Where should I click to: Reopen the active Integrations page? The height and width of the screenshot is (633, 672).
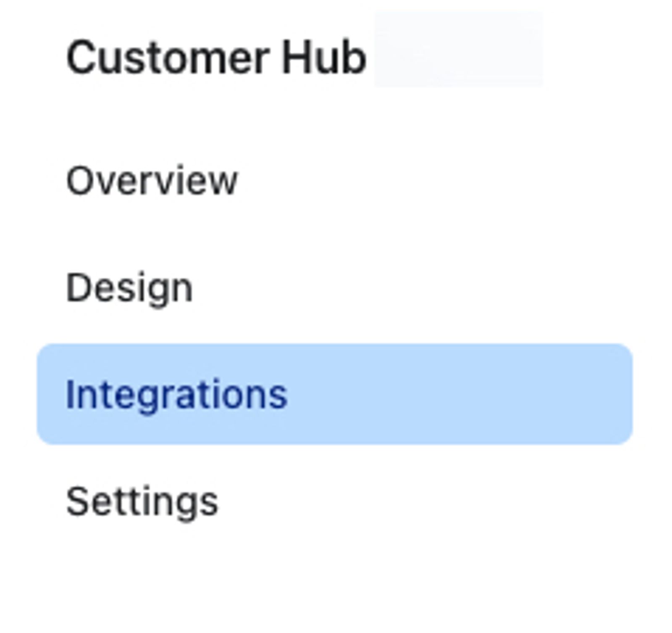[335, 394]
